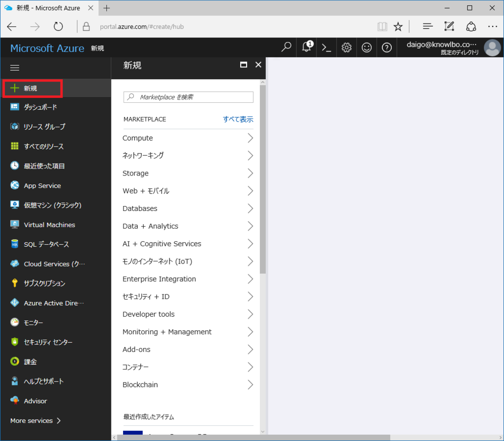Image resolution: width=504 pixels, height=441 pixels.
Task: Open the Advisor icon
Action: [14, 401]
